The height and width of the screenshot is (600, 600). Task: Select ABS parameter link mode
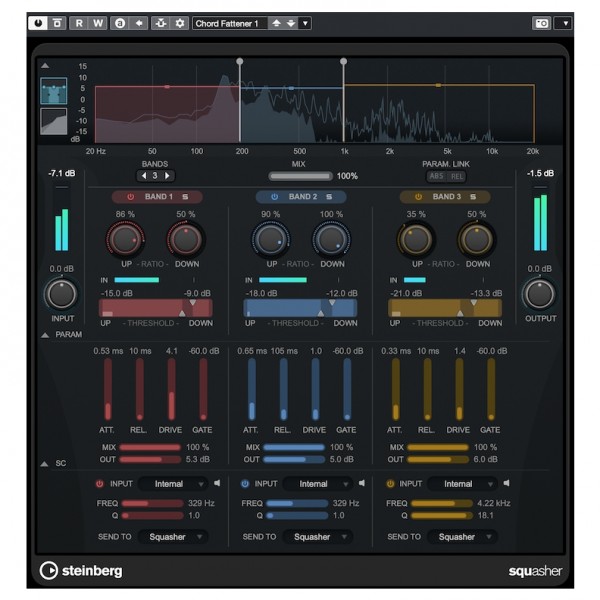pos(436,176)
